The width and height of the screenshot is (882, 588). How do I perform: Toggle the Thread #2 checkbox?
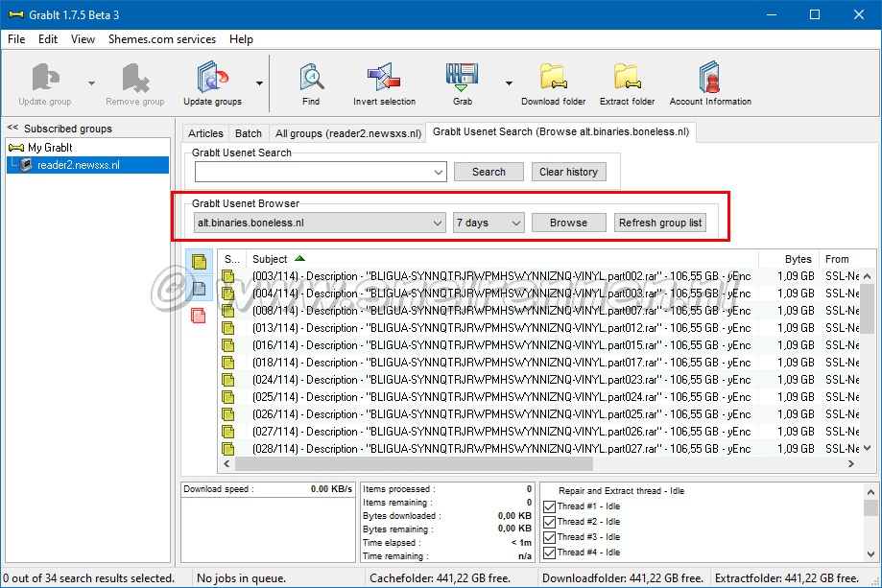550,522
